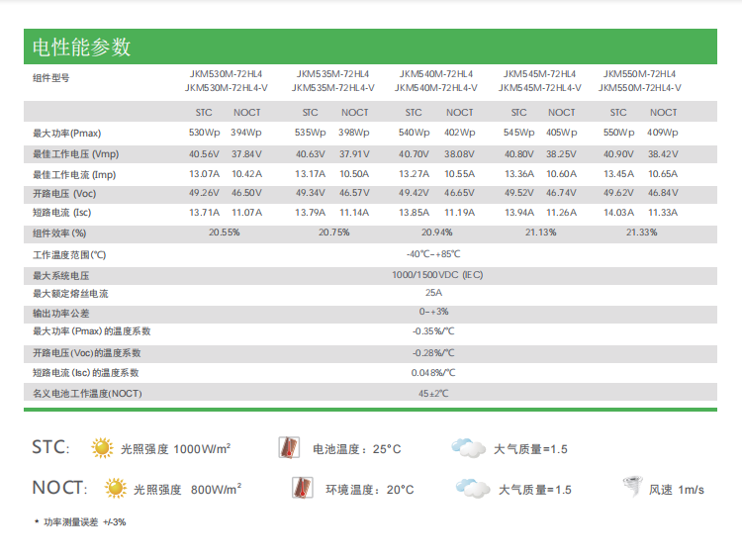Click the 最佳工作电流 (Imp) row label
Viewport: 742px width, 560px height.
click(74, 175)
